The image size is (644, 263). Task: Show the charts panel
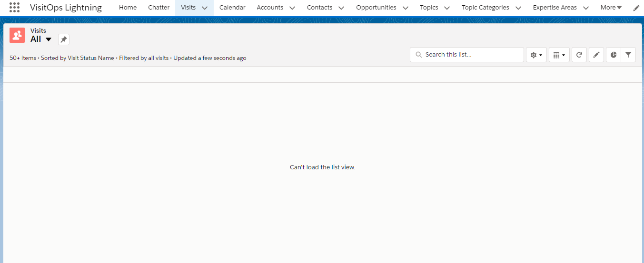click(x=614, y=55)
